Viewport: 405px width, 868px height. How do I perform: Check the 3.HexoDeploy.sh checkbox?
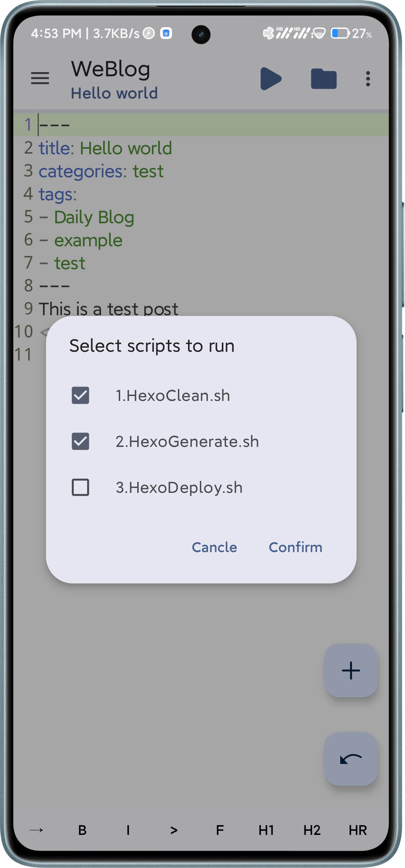80,487
